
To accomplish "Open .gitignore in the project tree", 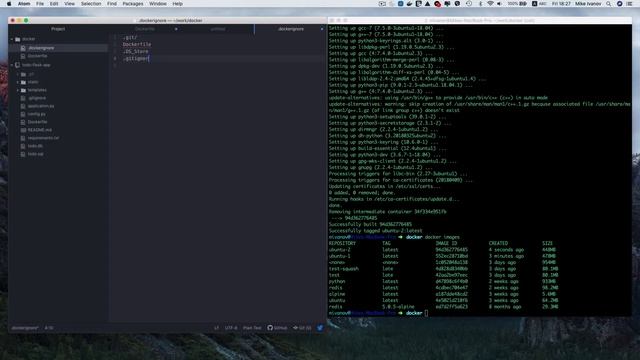I will (x=37, y=98).
